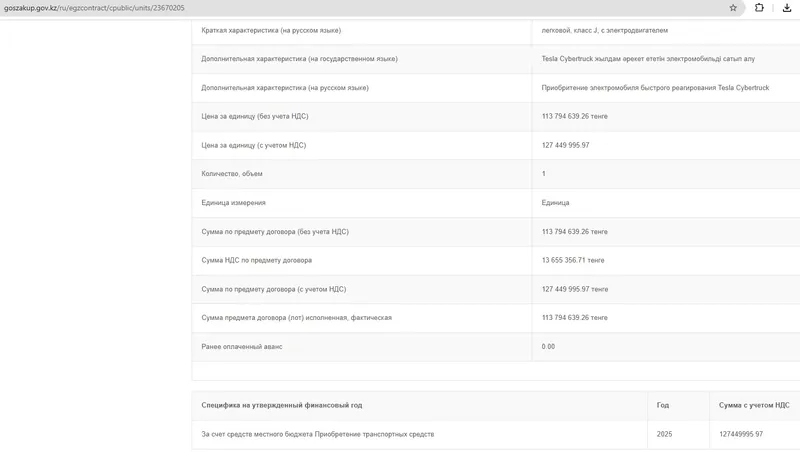Select the Kazakh-language Tesla Cybertruck description
Screen dimensions: 800x452
(x=648, y=59)
